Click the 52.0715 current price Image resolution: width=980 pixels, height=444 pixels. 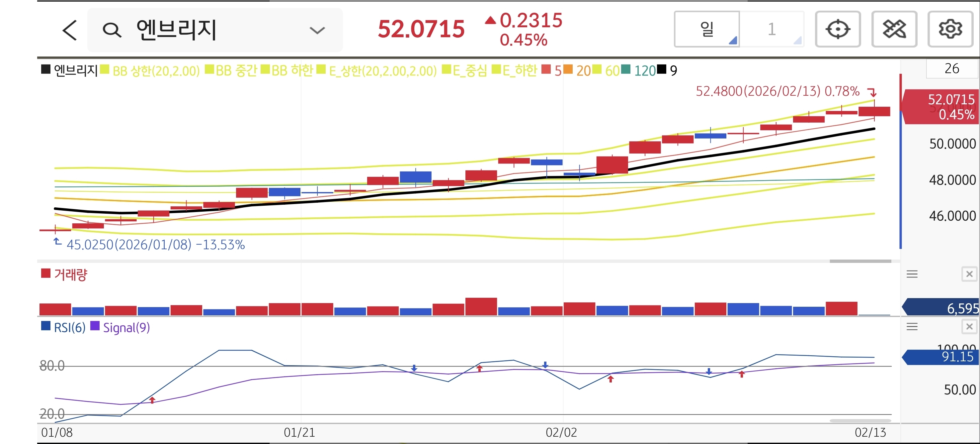click(421, 29)
